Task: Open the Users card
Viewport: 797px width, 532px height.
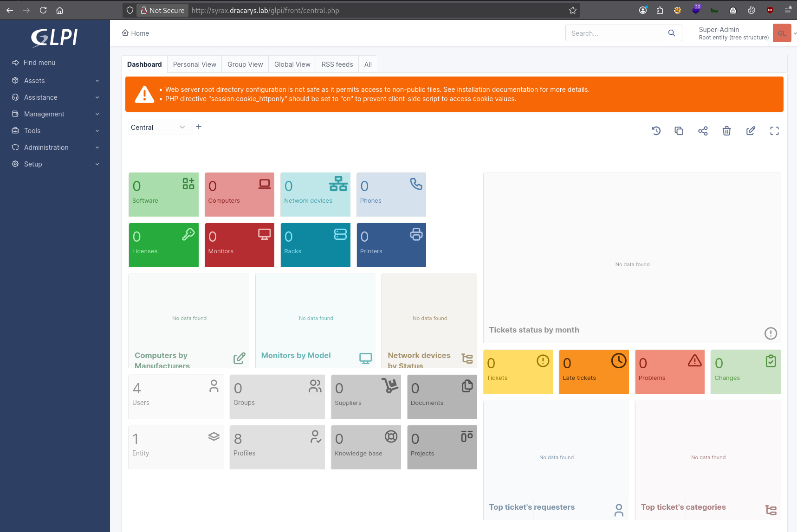Action: (x=176, y=397)
